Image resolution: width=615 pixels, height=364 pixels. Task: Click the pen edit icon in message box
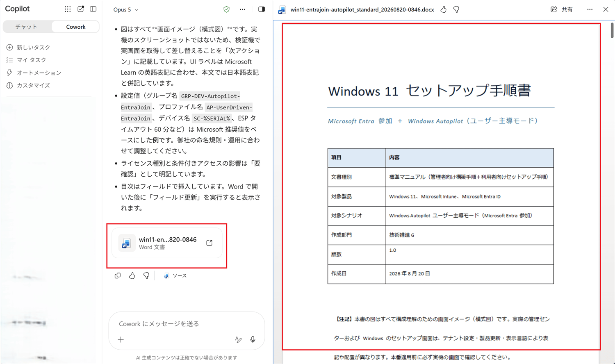tap(238, 339)
